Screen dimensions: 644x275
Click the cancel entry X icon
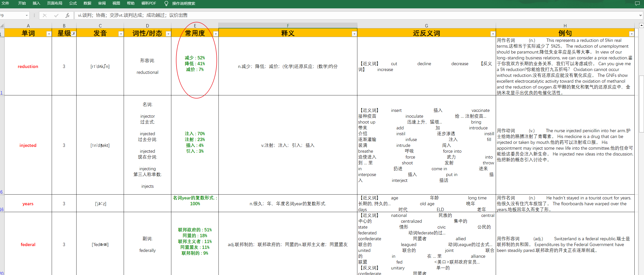pyautogui.click(x=45, y=15)
